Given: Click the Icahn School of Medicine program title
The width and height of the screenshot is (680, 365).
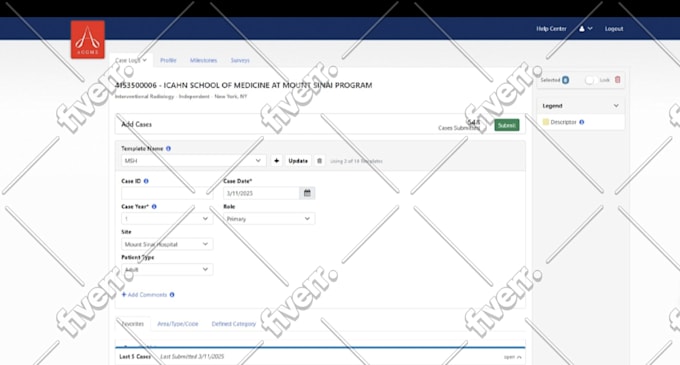Looking at the screenshot, I should (x=243, y=85).
